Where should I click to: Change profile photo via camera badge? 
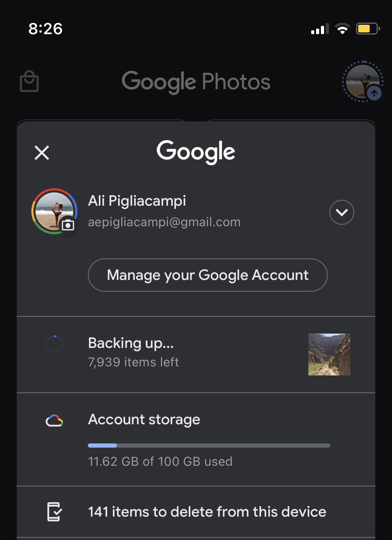tap(68, 225)
